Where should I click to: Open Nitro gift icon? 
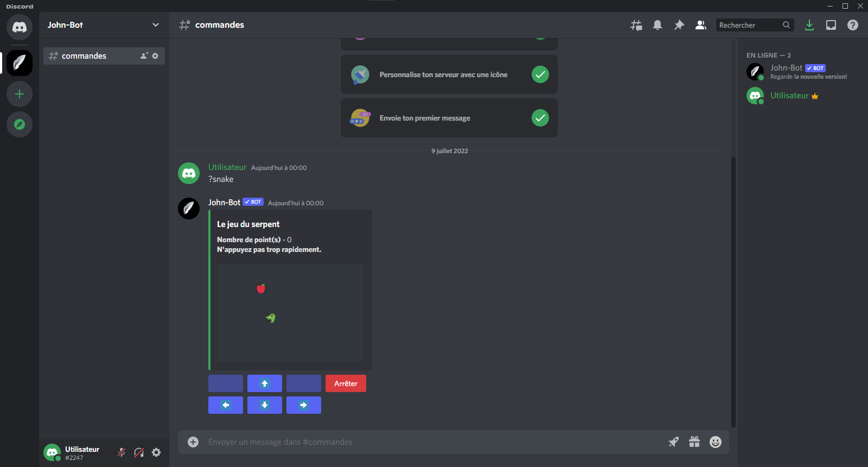(x=694, y=442)
